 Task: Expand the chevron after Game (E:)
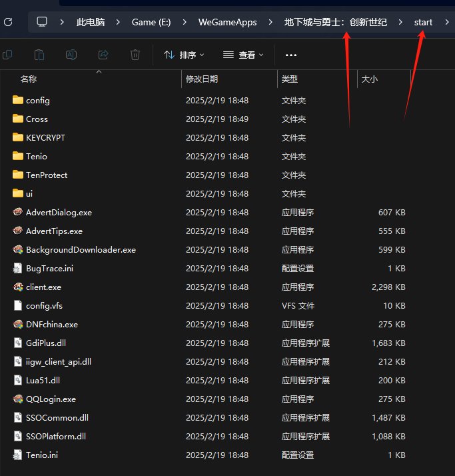pos(185,22)
